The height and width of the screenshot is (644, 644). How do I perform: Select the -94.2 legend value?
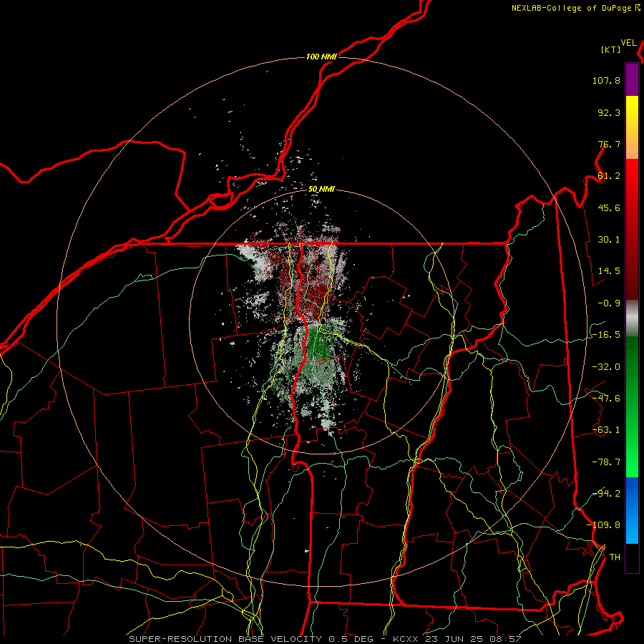606,494
